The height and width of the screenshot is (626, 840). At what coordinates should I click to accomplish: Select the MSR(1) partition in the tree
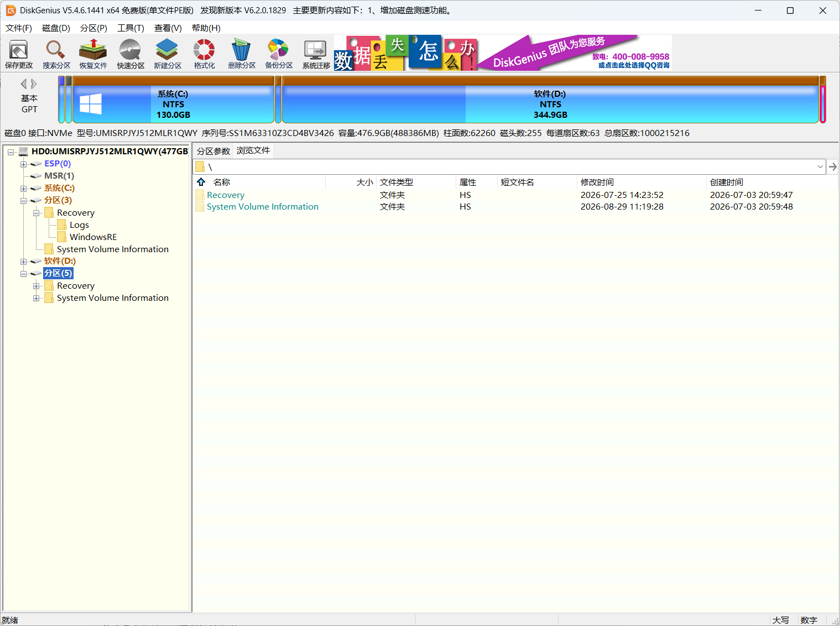click(59, 176)
